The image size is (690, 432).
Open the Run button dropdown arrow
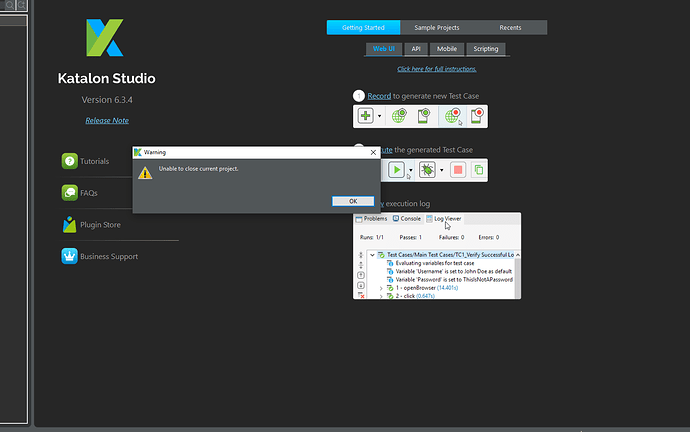411,170
